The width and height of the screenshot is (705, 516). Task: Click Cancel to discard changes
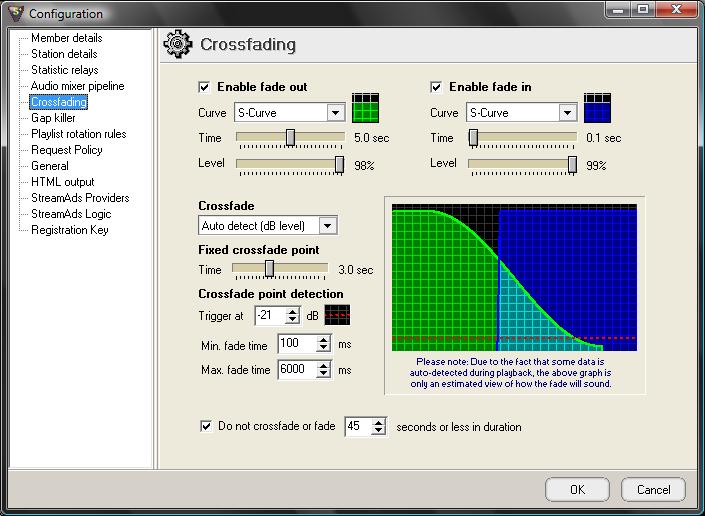[653, 489]
